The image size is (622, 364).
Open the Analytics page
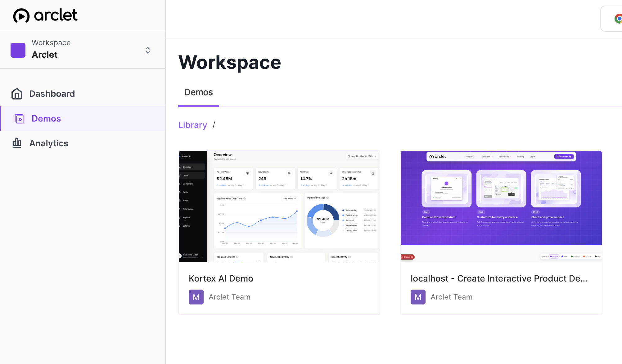[83, 143]
